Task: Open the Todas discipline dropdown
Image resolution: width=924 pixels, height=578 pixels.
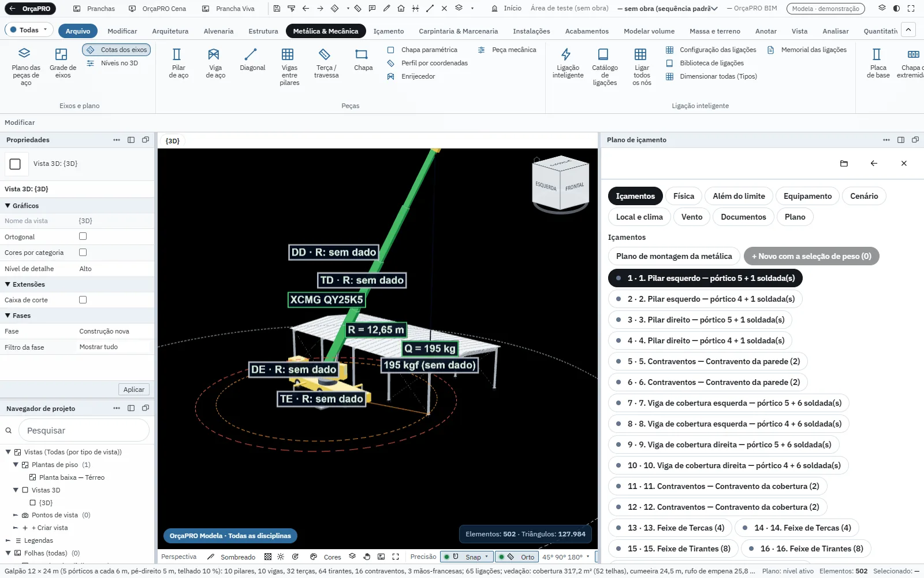Action: coord(29,30)
